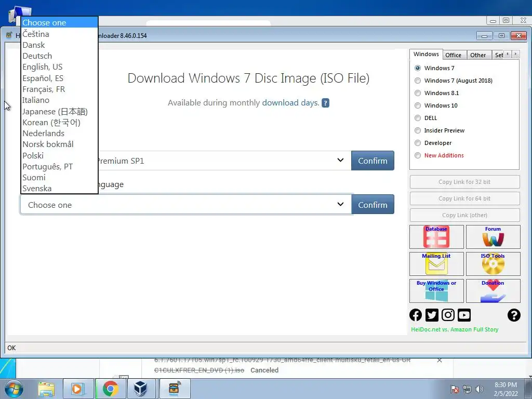The image size is (532, 399).
Task: Select the Insider Preview radio button
Action: pyautogui.click(x=418, y=130)
